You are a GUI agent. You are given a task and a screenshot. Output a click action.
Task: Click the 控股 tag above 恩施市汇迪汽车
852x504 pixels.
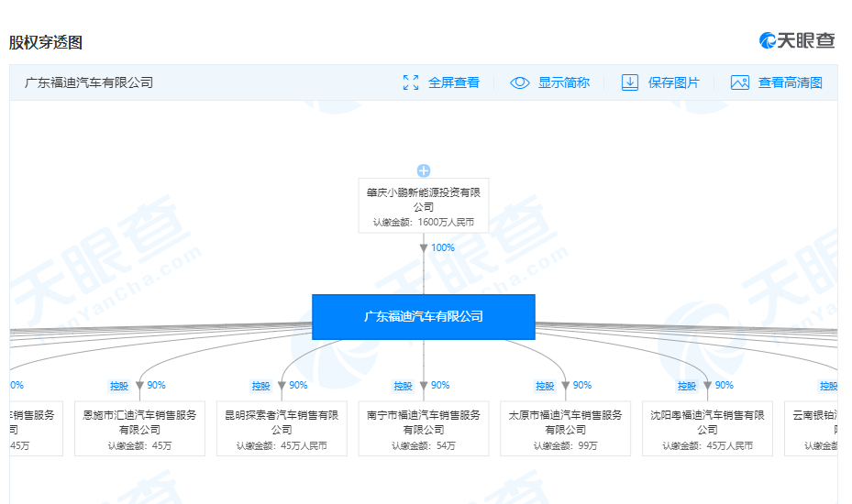pos(119,386)
